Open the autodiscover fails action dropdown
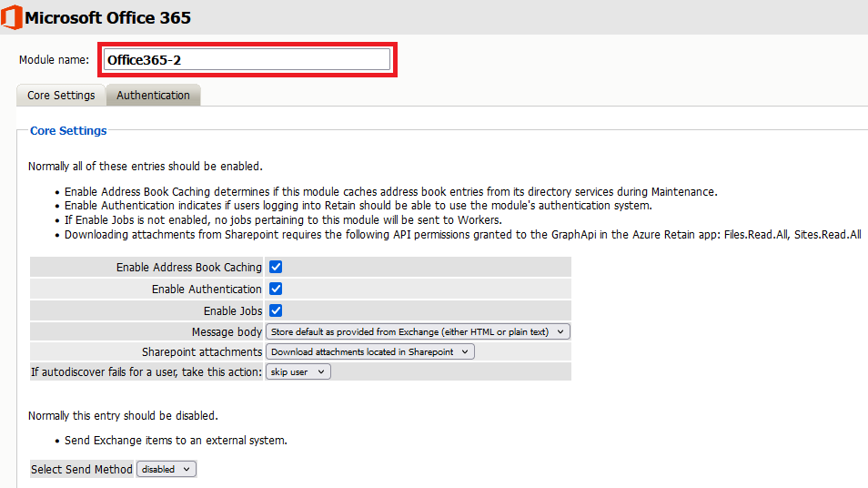This screenshot has height=488, width=868. point(298,371)
